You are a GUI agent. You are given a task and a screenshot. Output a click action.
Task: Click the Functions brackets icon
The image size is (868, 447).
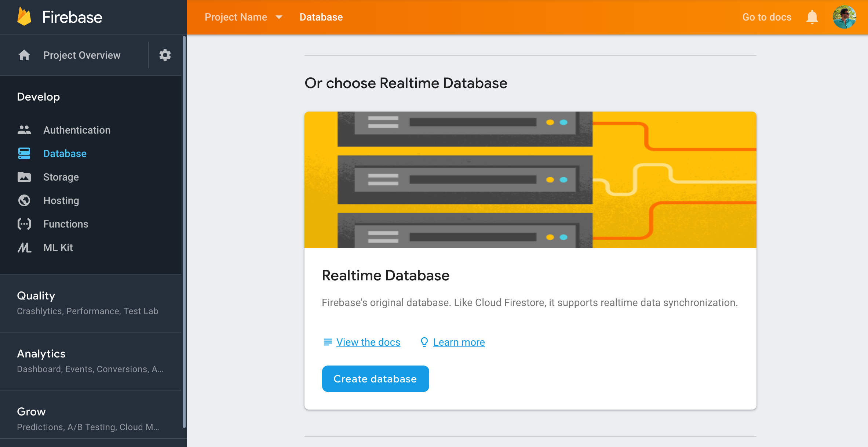[x=24, y=224]
